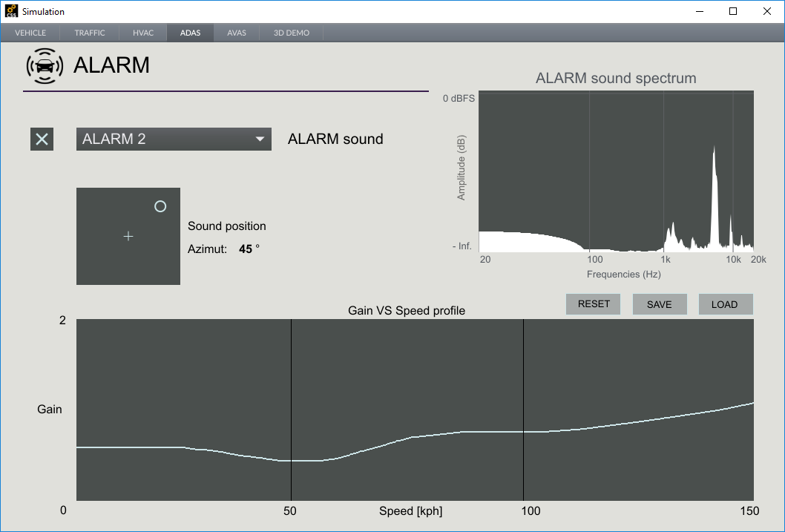Open the TRAFFIC tab
The image size is (785, 532).
[89, 33]
